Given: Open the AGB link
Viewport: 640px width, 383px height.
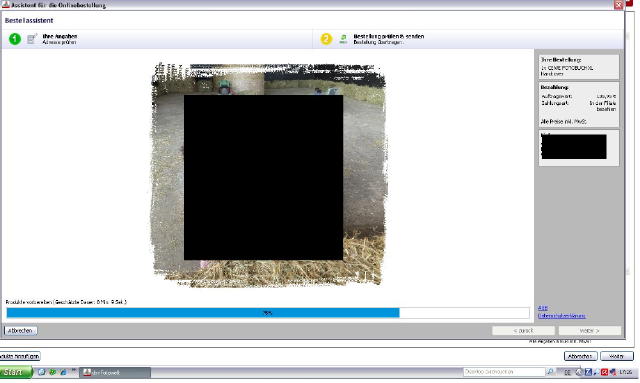Looking at the screenshot, I should click(x=542, y=308).
